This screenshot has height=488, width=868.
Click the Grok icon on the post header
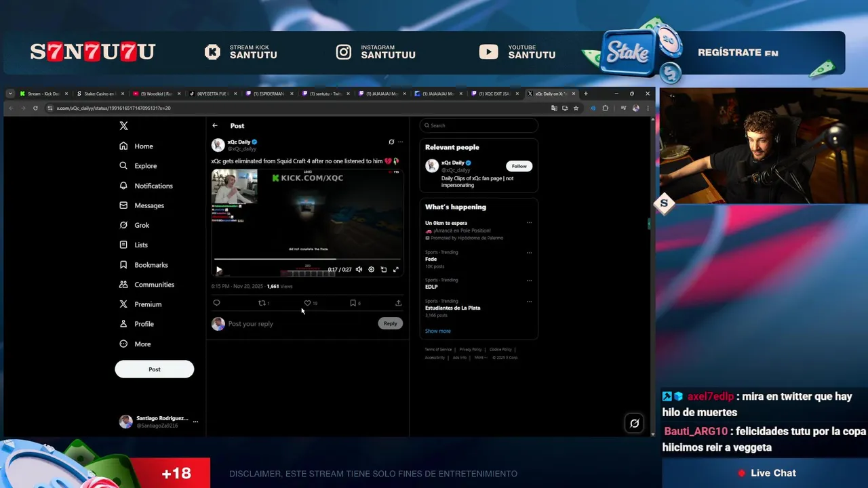(x=391, y=142)
